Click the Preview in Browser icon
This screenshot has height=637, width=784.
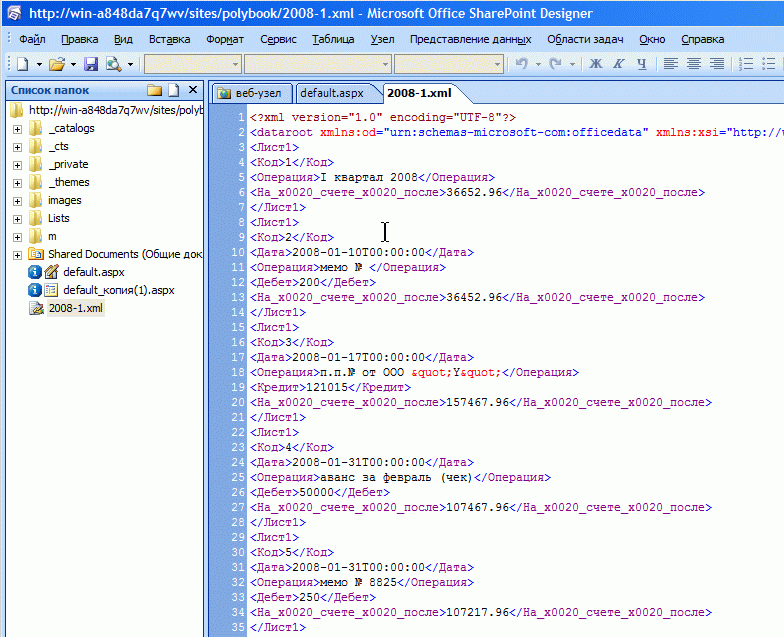coord(114,64)
